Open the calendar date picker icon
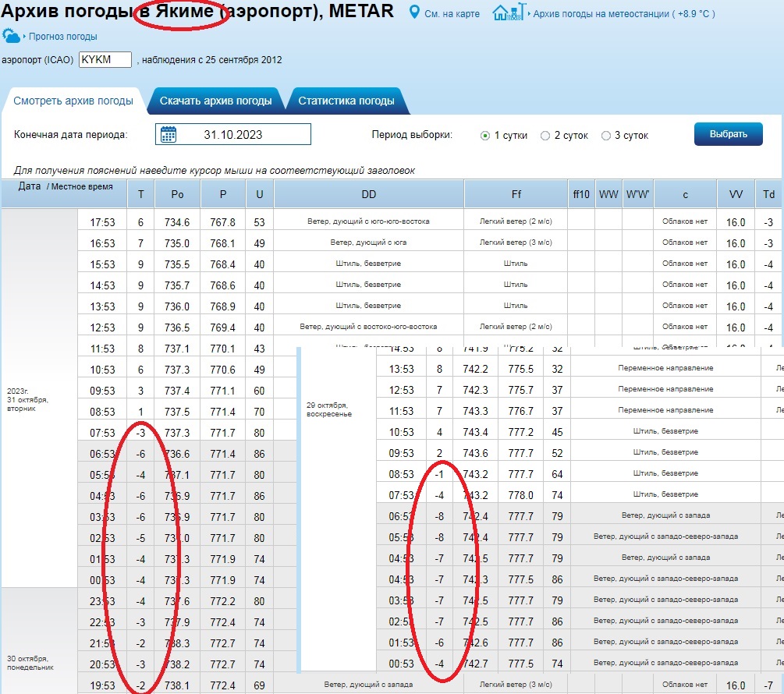Screen dimensions: 784x694 (x=168, y=134)
